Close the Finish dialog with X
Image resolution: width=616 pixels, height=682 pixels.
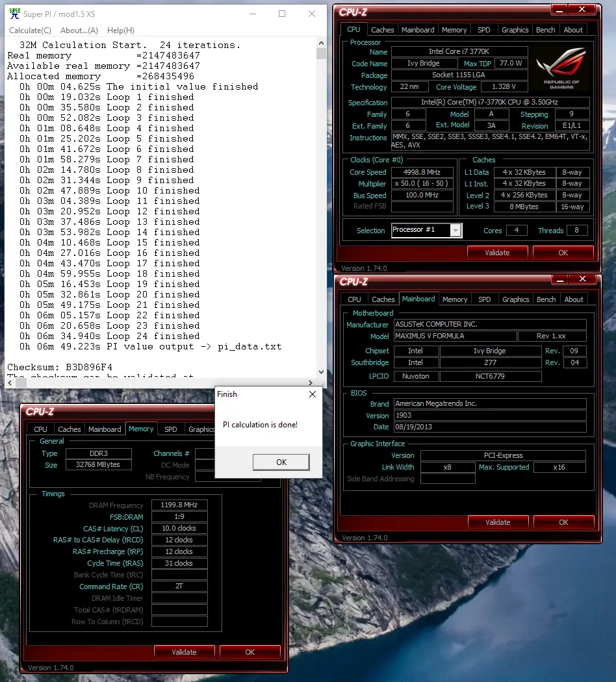point(313,394)
